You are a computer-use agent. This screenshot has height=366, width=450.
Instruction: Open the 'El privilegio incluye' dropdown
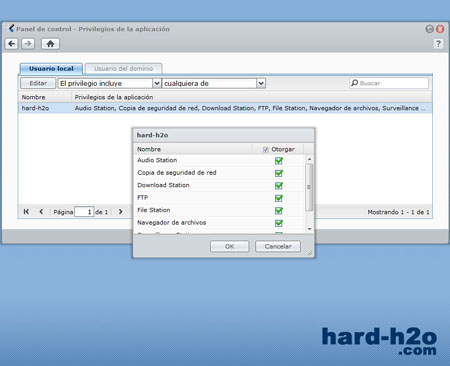point(156,83)
